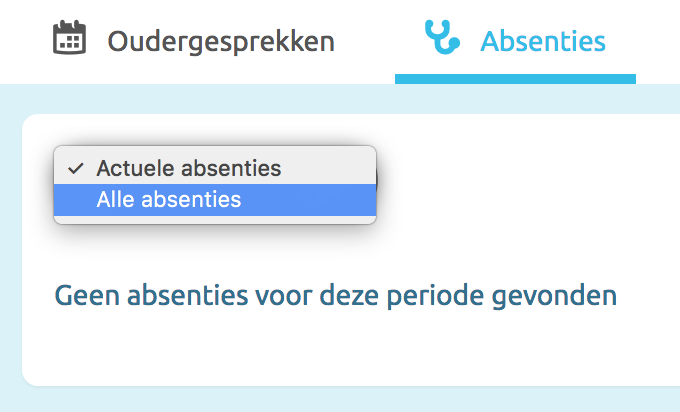
Task: Click the blue "Absenties" label in the navigation
Action: [543, 41]
